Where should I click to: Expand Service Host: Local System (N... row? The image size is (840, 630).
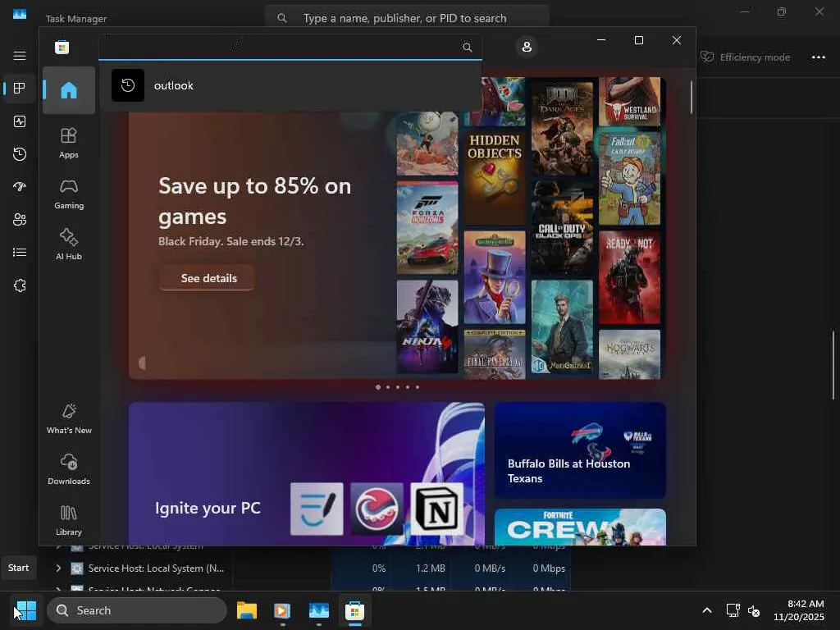pyautogui.click(x=58, y=568)
